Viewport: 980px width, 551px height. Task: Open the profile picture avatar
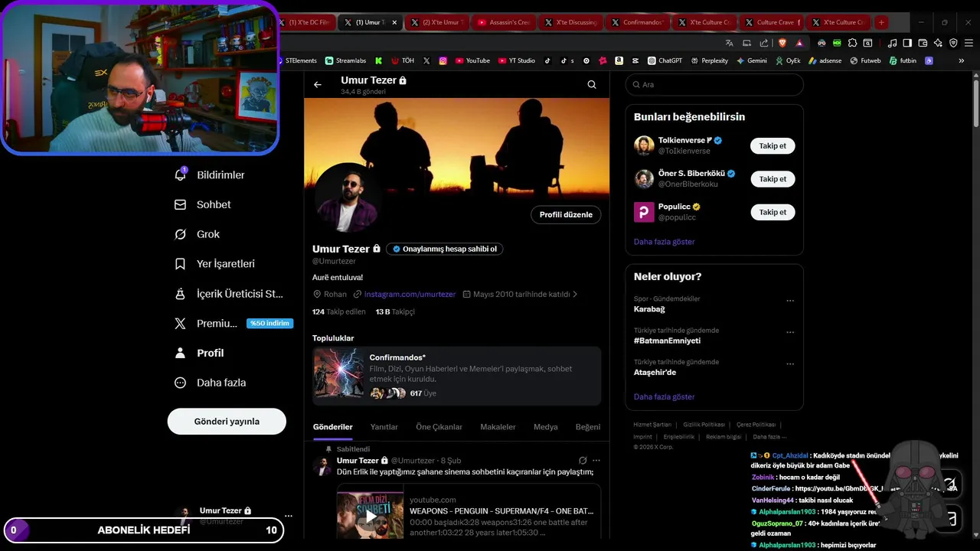pyautogui.click(x=347, y=197)
